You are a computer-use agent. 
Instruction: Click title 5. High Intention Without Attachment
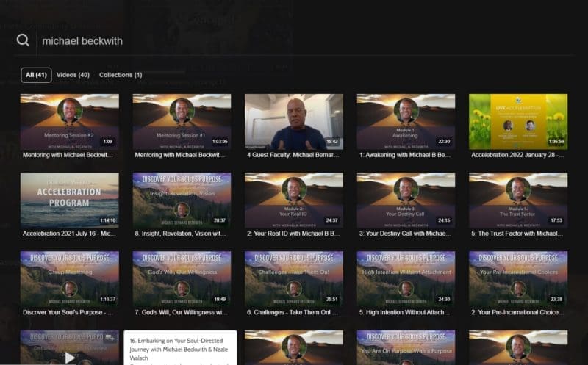pyautogui.click(x=405, y=312)
